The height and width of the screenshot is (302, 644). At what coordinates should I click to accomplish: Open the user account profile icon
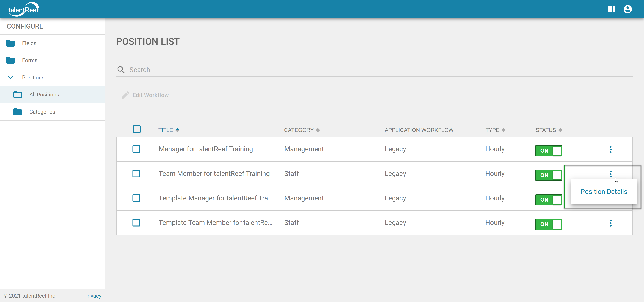tap(628, 9)
